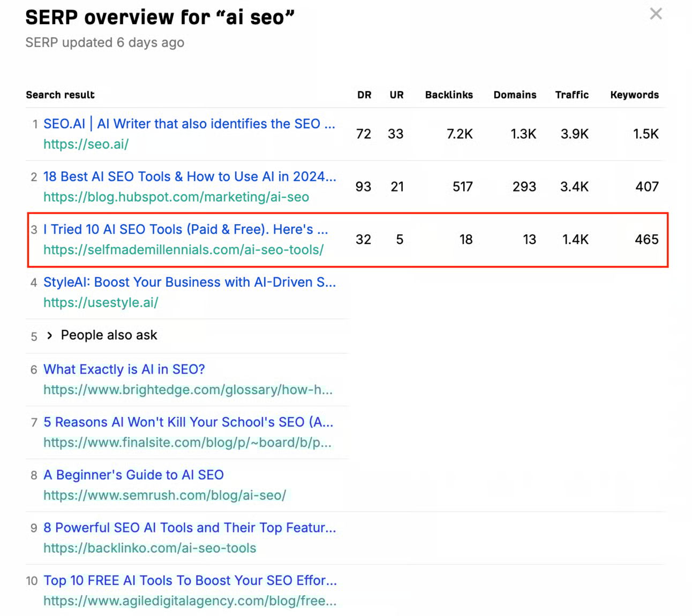
Task: Click the 293 domains value
Action: click(524, 187)
